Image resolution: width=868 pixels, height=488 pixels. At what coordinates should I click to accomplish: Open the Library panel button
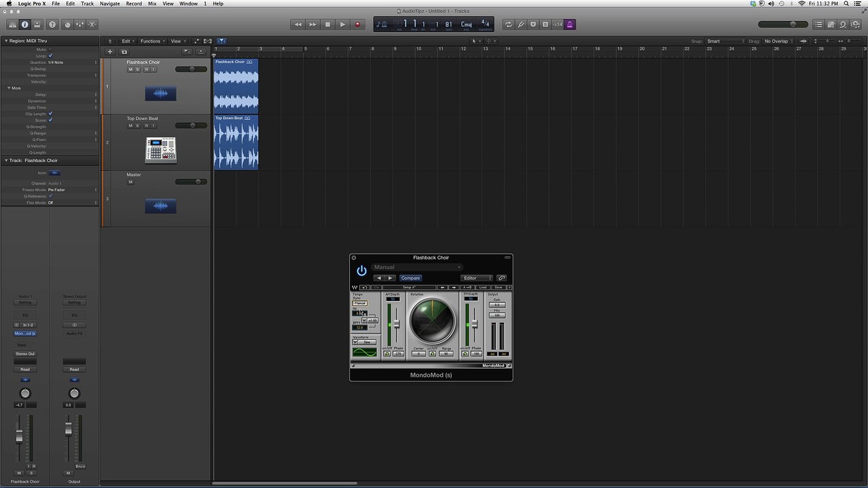tap(12, 24)
